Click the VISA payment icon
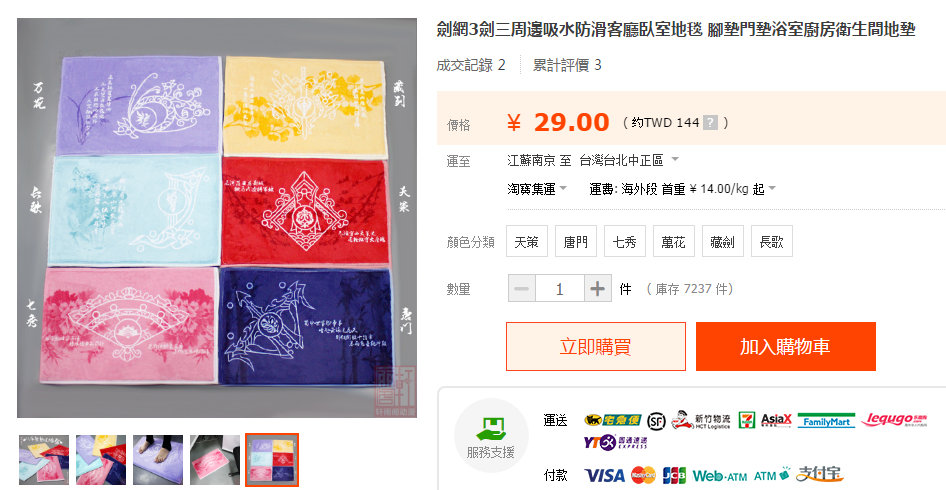The height and width of the screenshot is (490, 946). point(605,475)
